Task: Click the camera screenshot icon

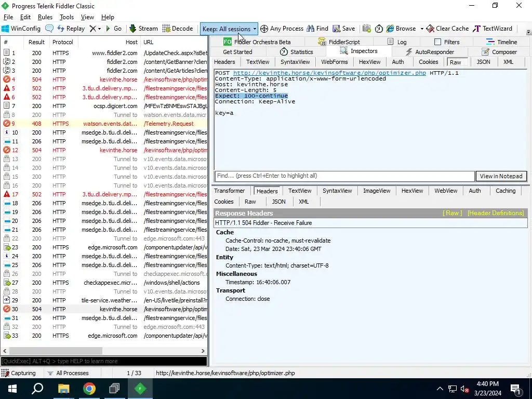Action: tap(366, 29)
